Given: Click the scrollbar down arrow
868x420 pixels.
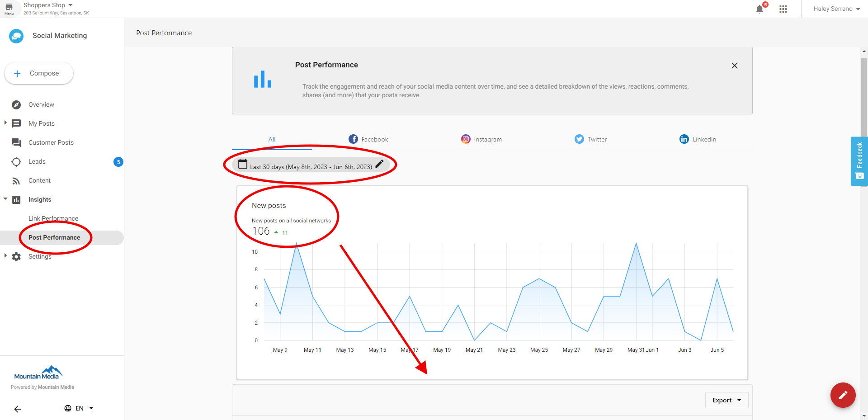Looking at the screenshot, I should click(x=864, y=416).
